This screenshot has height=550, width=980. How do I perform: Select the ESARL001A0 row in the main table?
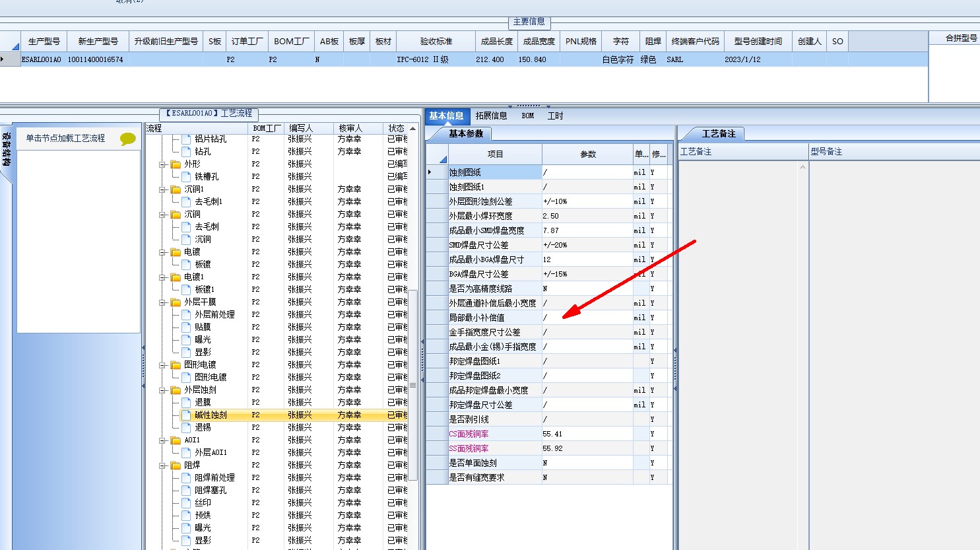pos(464,59)
